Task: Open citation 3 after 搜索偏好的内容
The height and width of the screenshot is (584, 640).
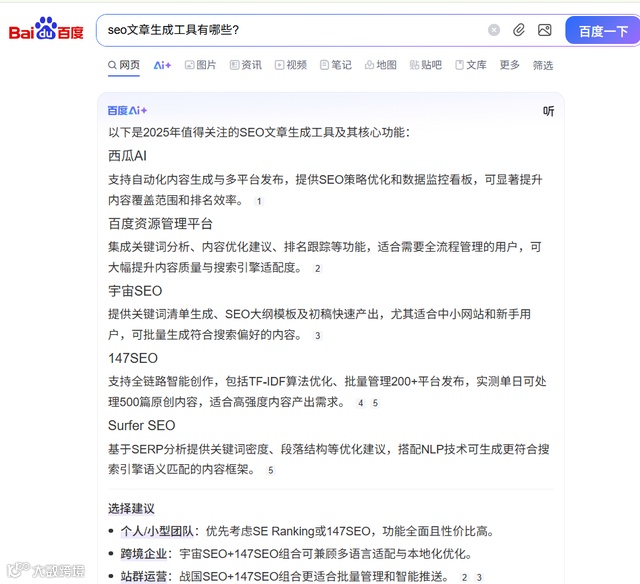Action: point(318,336)
